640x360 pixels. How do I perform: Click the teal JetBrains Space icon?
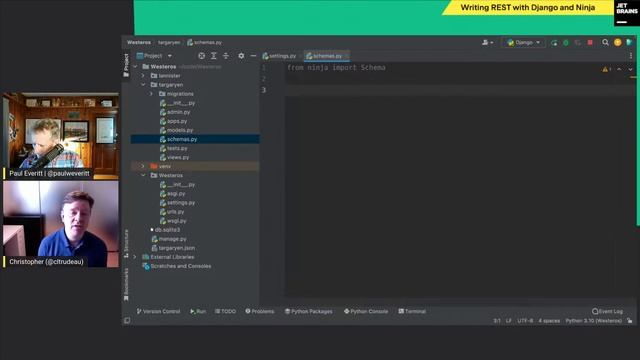pos(629,42)
